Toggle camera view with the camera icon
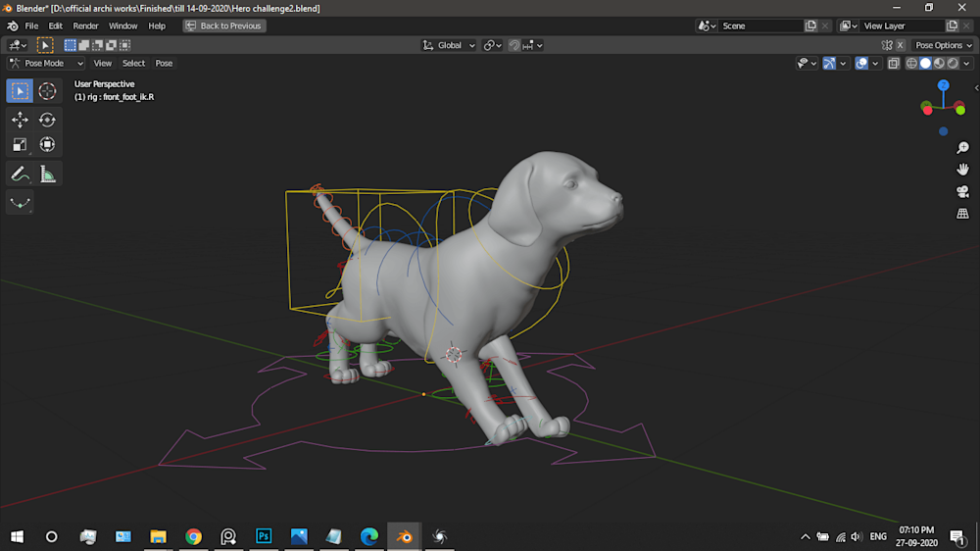980x551 pixels. pos(962,191)
